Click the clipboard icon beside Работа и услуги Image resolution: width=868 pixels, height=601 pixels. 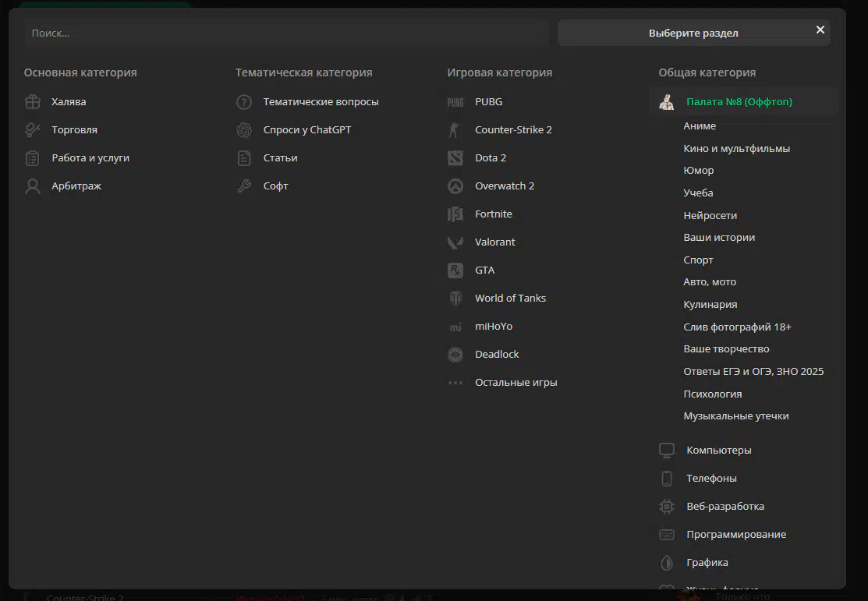pyautogui.click(x=33, y=158)
